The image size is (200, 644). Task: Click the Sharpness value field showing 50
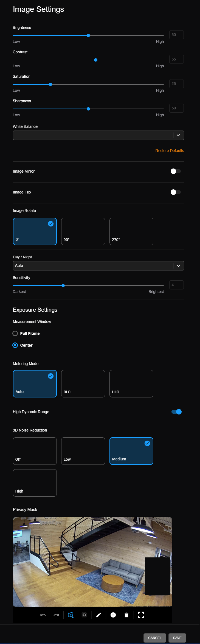pyautogui.click(x=176, y=108)
